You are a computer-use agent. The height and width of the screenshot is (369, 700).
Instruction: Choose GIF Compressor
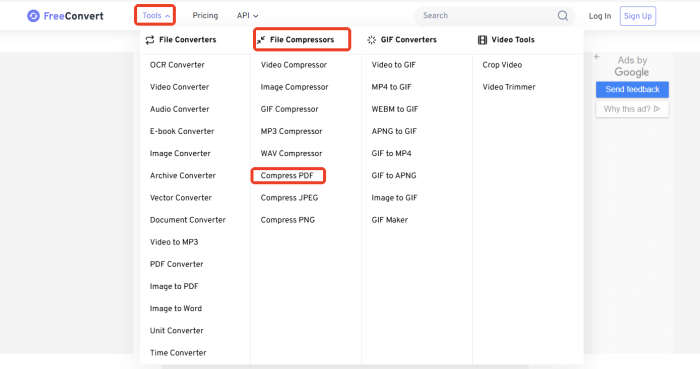tap(289, 109)
